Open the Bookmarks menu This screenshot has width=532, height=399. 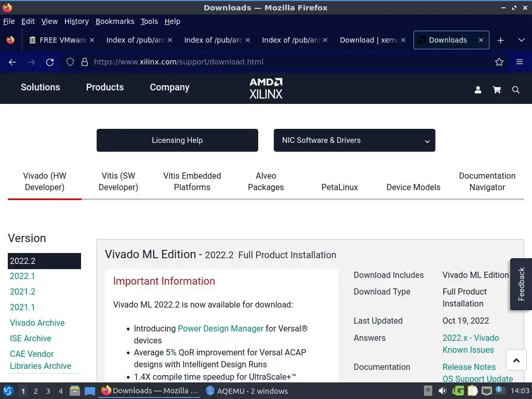pos(115,21)
